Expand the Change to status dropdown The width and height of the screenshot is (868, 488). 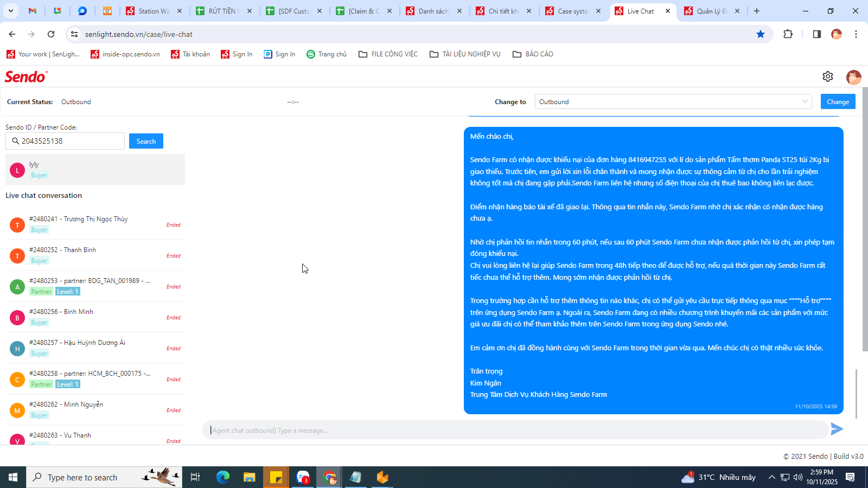[x=673, y=102]
